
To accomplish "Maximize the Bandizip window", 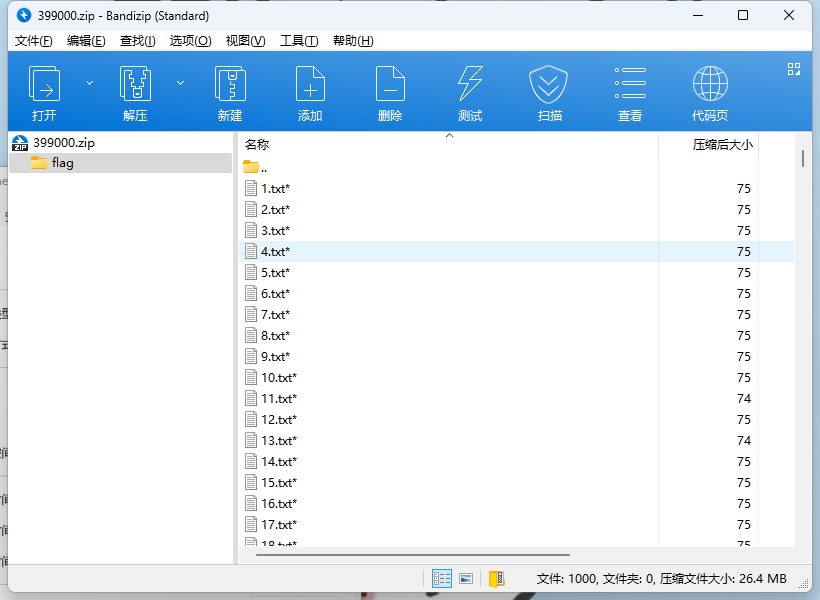I will pyautogui.click(x=743, y=15).
